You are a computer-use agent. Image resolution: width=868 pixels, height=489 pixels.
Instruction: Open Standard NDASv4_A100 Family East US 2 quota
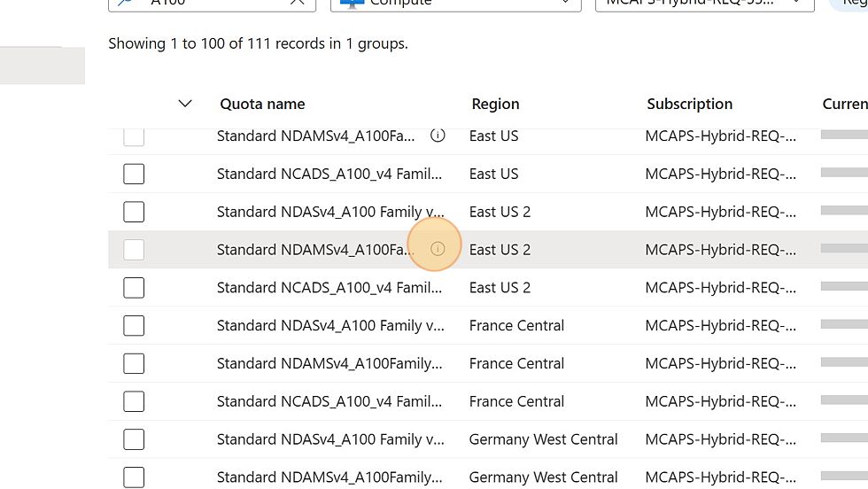[330, 212]
